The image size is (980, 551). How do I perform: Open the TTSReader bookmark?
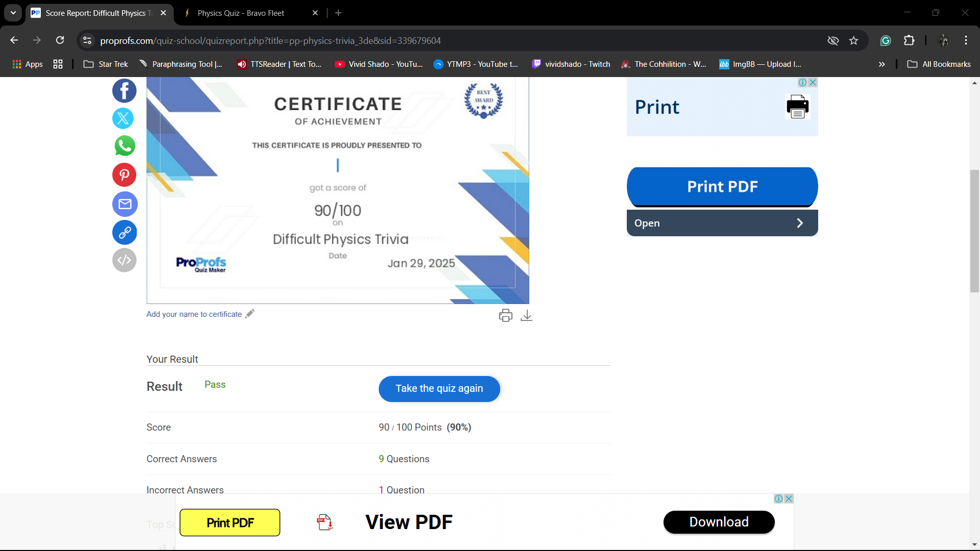(279, 64)
